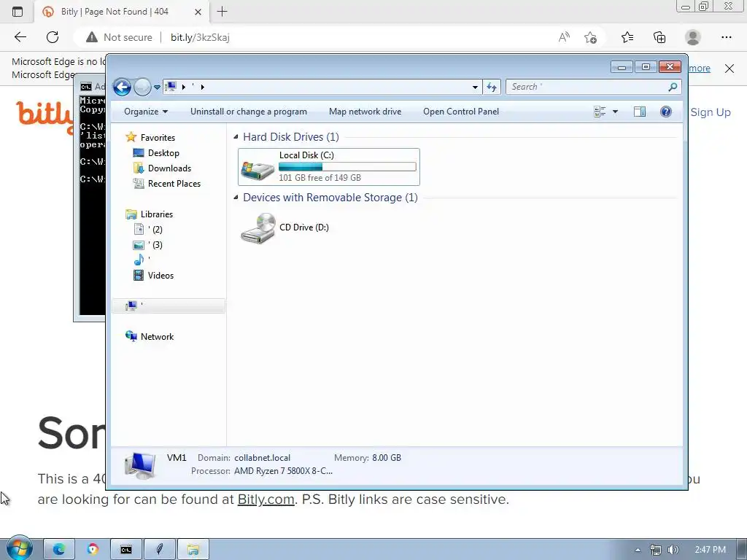The image size is (747, 560).
Task: Select the Computer node in navigation pane
Action: [x=168, y=306]
